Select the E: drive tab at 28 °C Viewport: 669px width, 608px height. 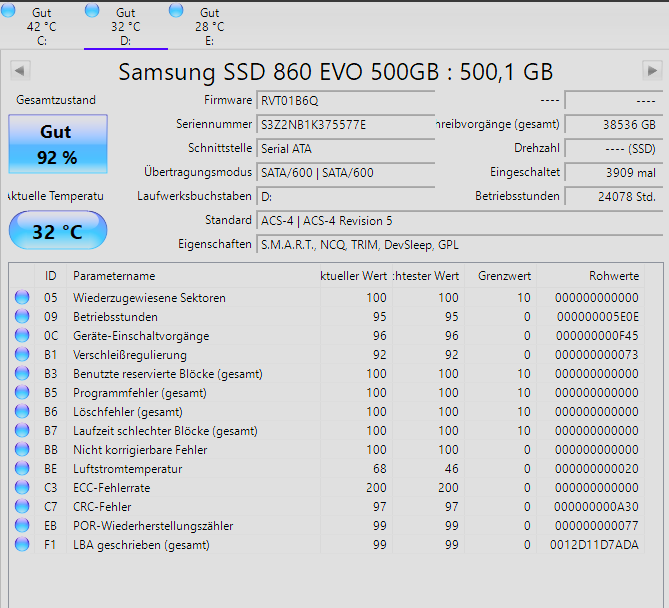click(x=209, y=26)
